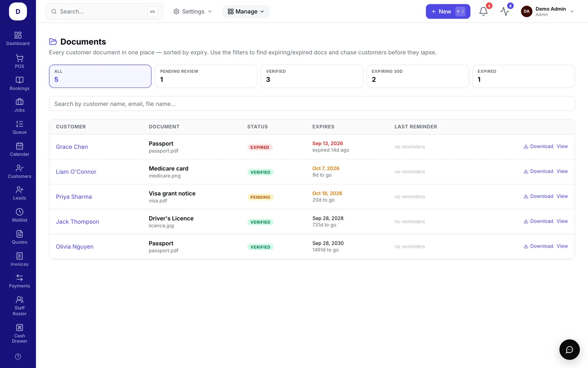Open Customers in the sidebar

[19, 171]
